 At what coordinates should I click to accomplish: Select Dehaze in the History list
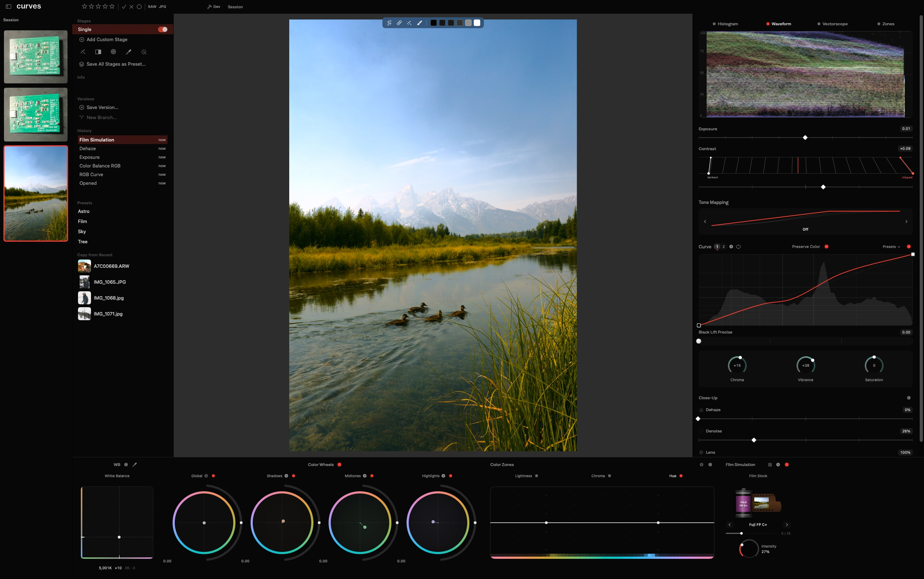pyautogui.click(x=122, y=149)
